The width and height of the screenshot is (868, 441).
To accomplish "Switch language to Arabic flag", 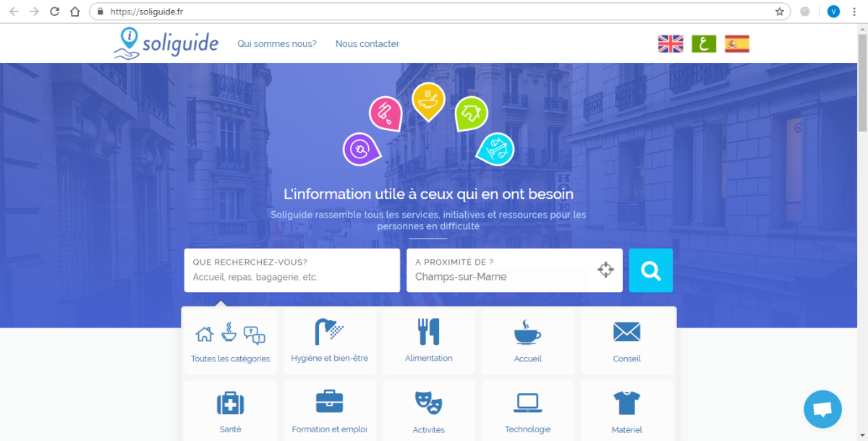I will pos(704,44).
